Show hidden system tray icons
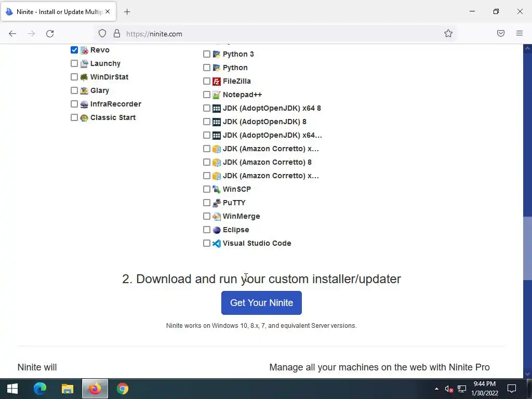 coord(436,389)
